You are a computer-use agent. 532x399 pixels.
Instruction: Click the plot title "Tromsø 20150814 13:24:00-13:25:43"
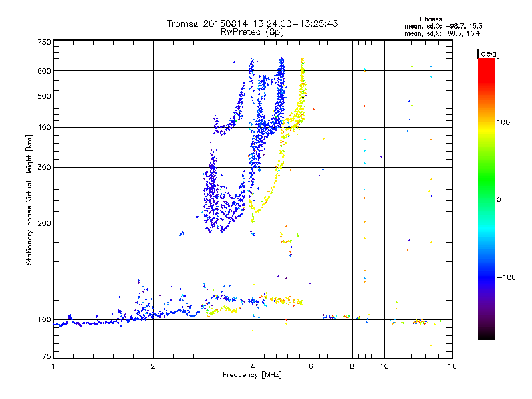point(252,23)
